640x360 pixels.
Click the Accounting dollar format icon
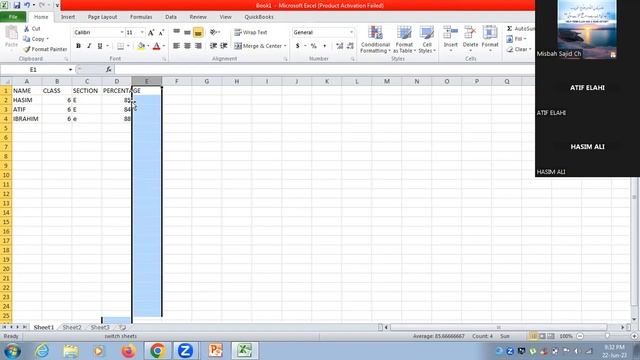click(298, 46)
